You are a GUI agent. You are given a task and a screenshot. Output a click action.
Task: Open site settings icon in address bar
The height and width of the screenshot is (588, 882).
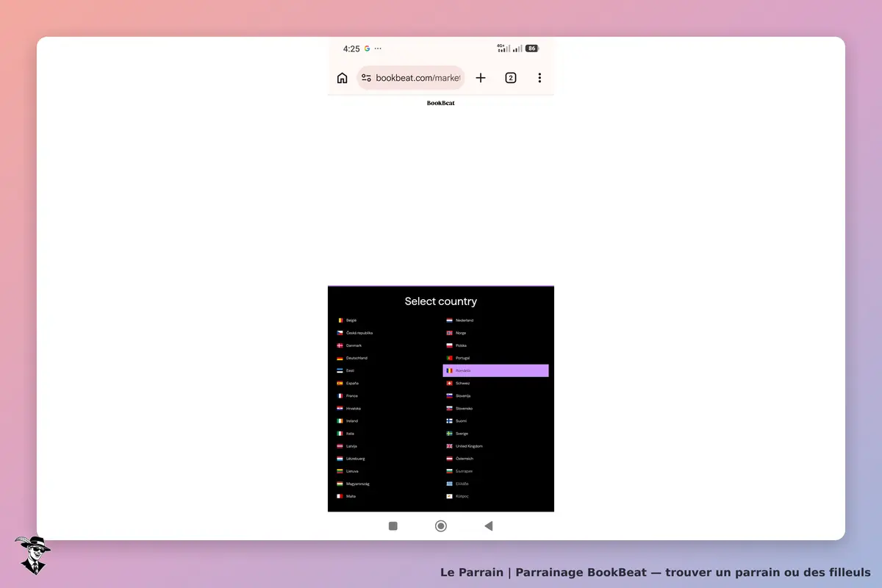tap(366, 78)
